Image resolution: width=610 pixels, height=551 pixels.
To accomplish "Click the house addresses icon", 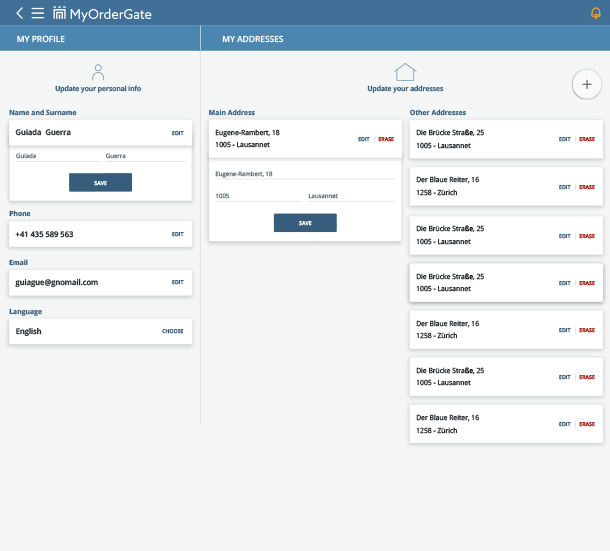I will tap(405, 72).
